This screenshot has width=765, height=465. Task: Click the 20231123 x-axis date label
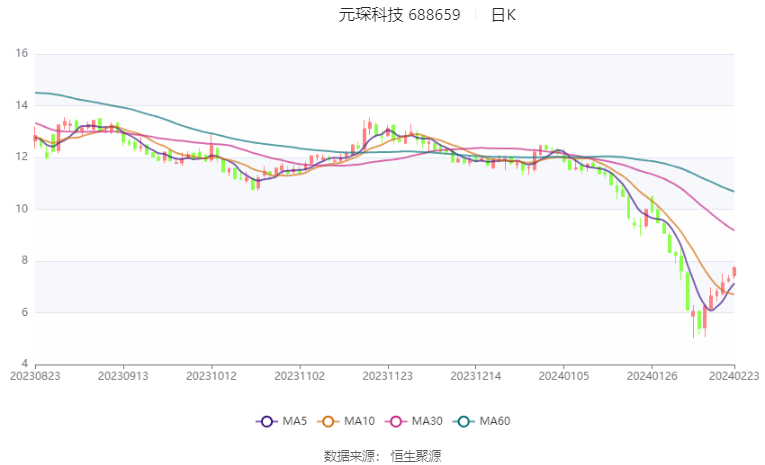388,376
